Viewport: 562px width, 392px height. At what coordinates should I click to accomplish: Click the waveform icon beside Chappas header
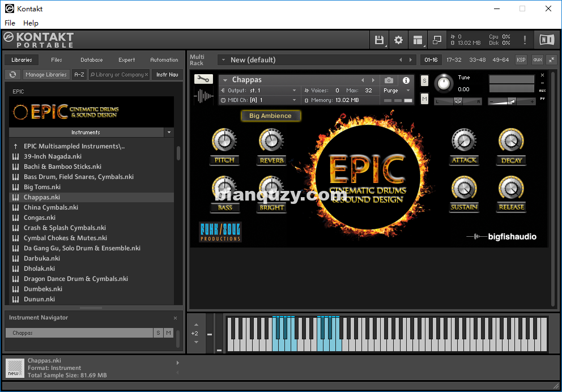203,96
